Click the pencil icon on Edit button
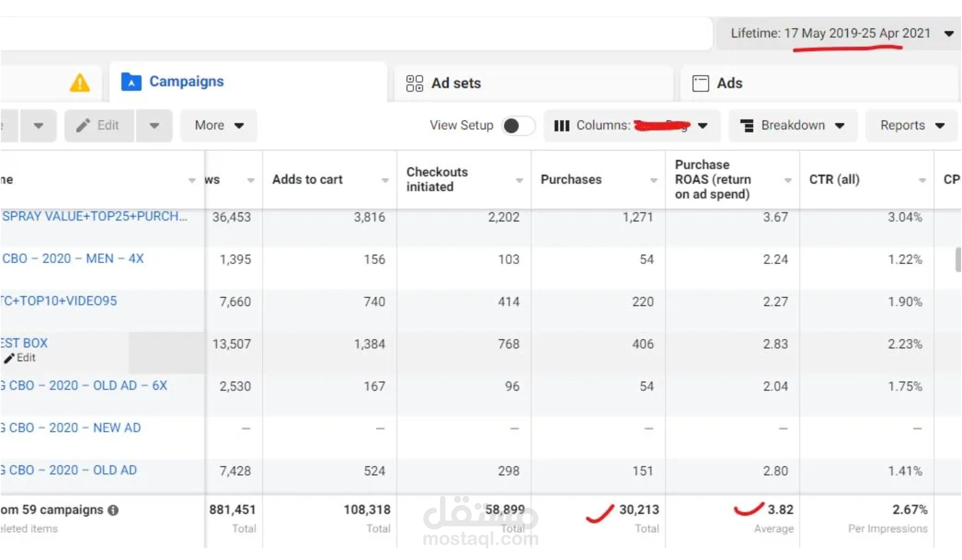 click(x=83, y=125)
